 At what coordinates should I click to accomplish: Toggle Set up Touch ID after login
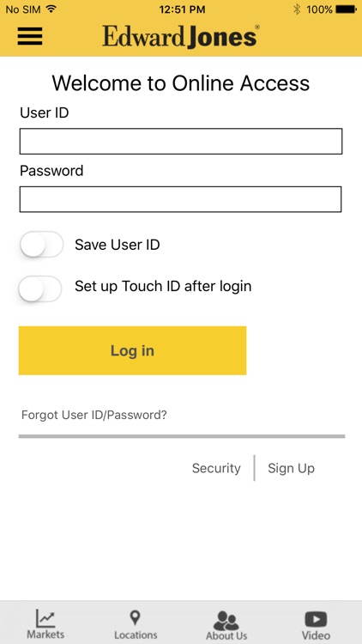coord(40,289)
